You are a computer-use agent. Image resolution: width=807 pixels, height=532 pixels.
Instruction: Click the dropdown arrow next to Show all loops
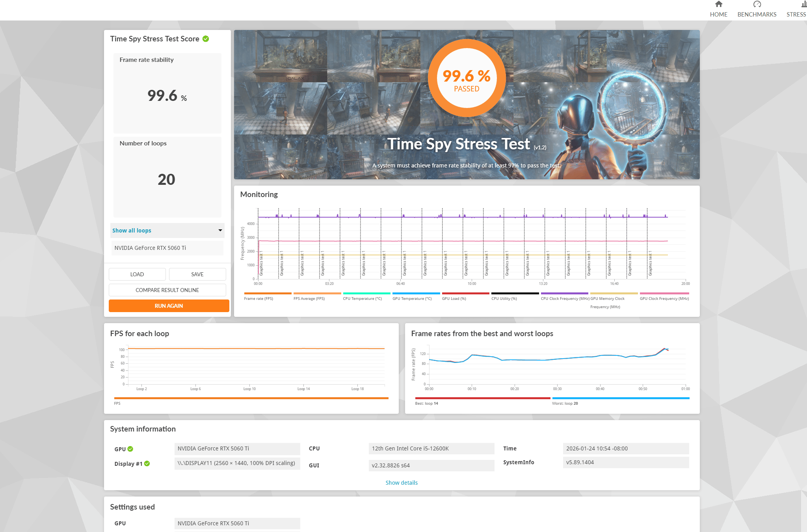(220, 230)
